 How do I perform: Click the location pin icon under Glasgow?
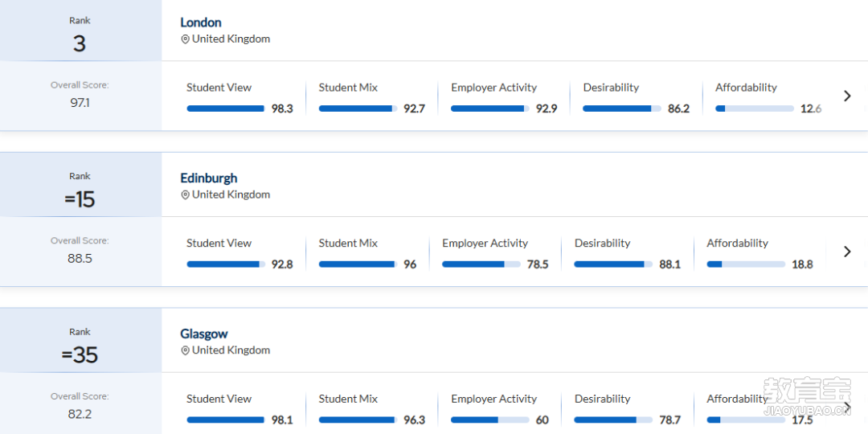185,350
